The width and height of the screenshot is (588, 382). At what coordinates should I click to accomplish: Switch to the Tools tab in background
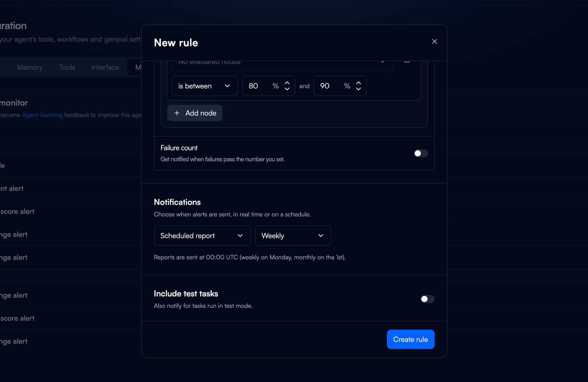click(x=67, y=67)
